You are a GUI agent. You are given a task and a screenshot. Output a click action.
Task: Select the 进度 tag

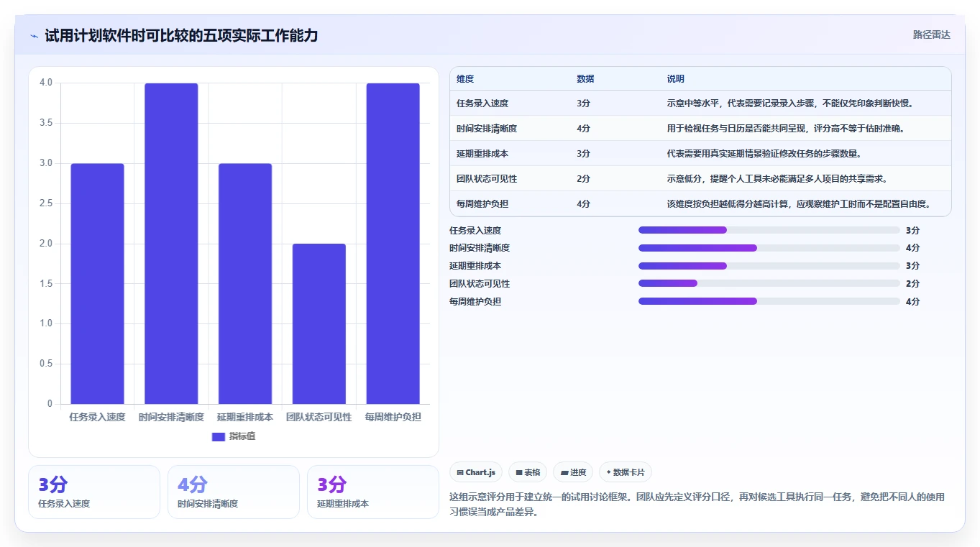(x=573, y=473)
